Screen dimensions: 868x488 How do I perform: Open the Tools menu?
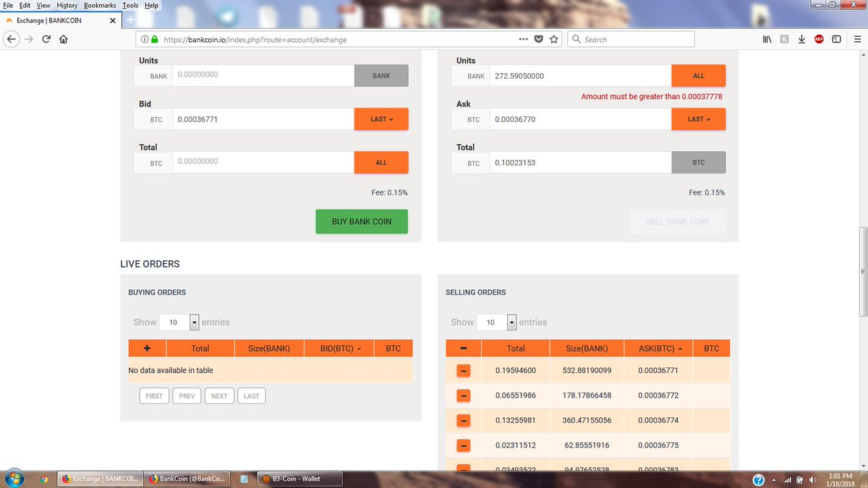pyautogui.click(x=130, y=5)
